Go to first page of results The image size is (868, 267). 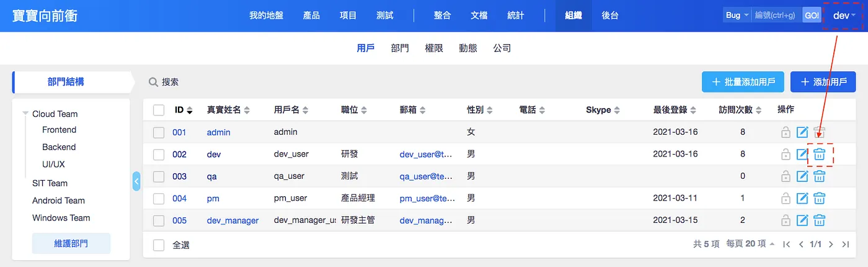[x=787, y=245]
